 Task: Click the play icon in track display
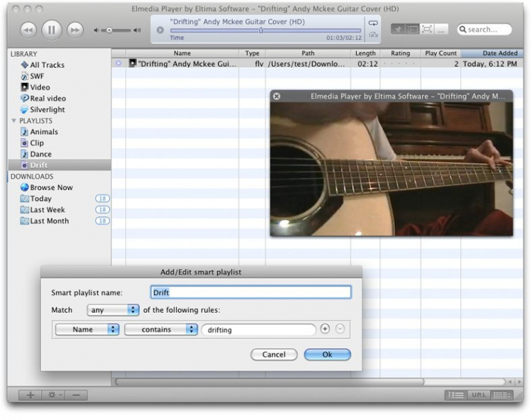(160, 30)
